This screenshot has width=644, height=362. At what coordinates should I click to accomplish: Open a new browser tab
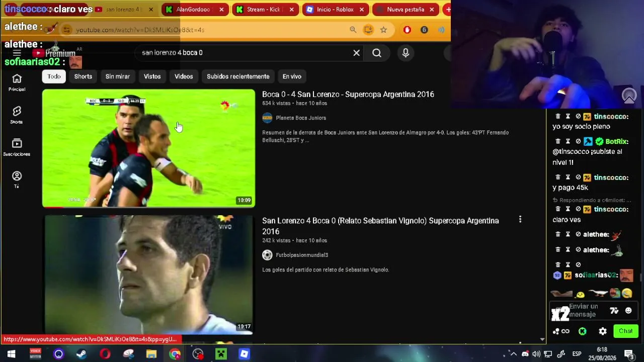point(447,9)
